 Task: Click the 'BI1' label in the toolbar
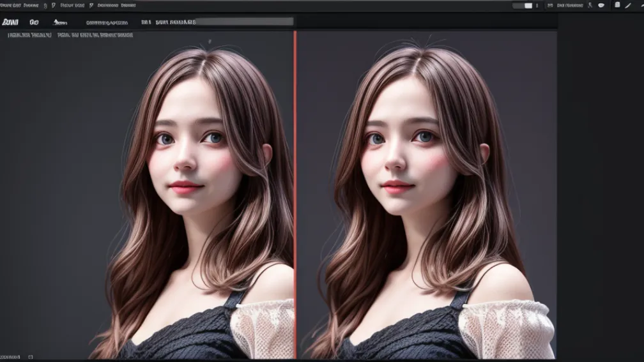[146, 22]
